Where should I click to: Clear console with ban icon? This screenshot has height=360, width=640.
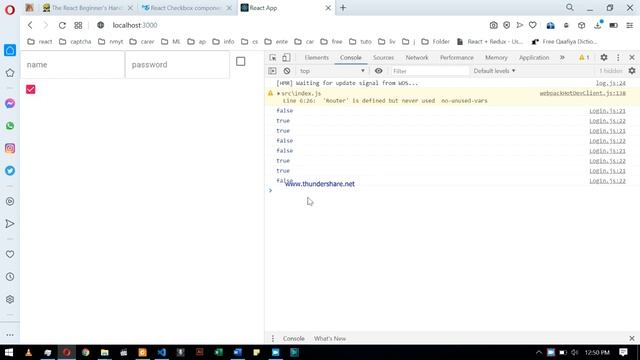pos(287,71)
